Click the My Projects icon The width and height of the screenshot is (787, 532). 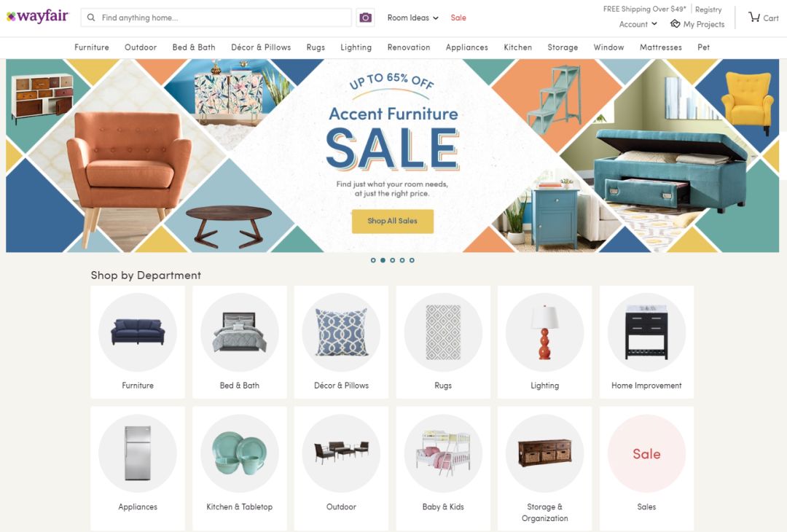675,23
